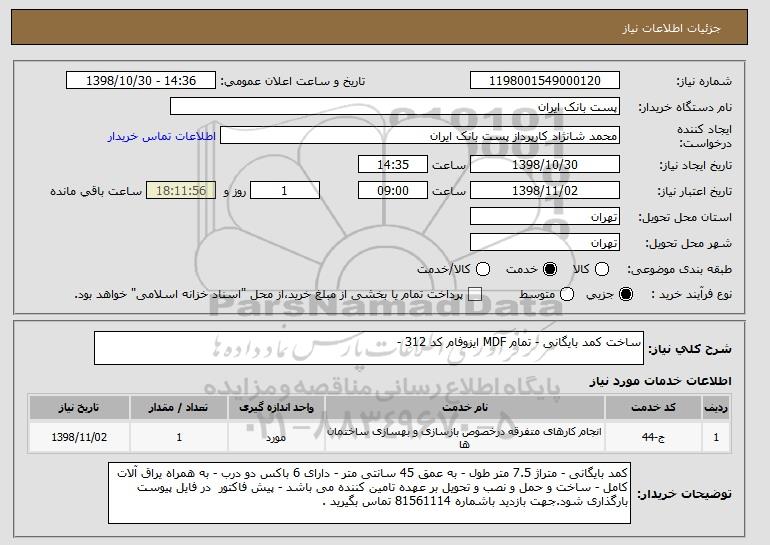Click buyer organization field پست بانک ایران
This screenshot has height=545, width=770.
coord(395,107)
